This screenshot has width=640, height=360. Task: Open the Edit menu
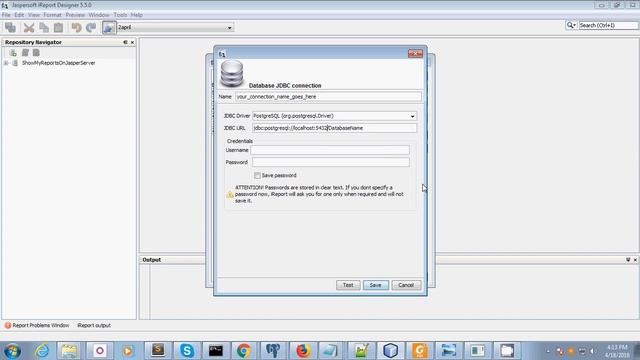pos(19,15)
